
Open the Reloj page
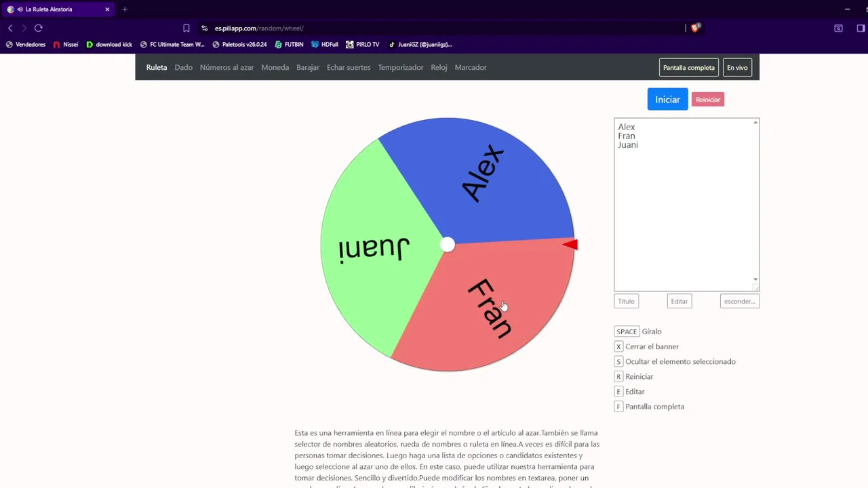[x=439, y=68]
